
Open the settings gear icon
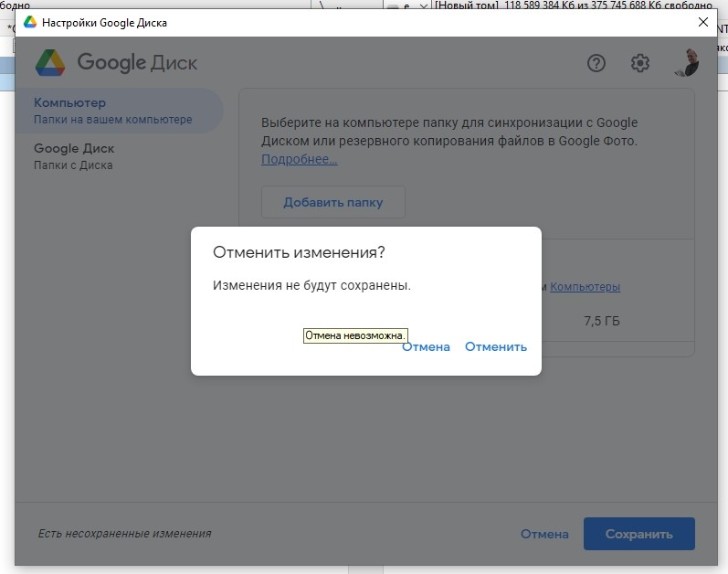(639, 63)
